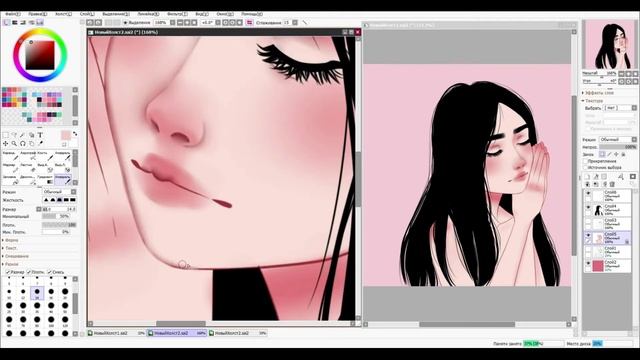Adjust the Минимальный size slider
Screen dimensions: 640x360
point(56,216)
